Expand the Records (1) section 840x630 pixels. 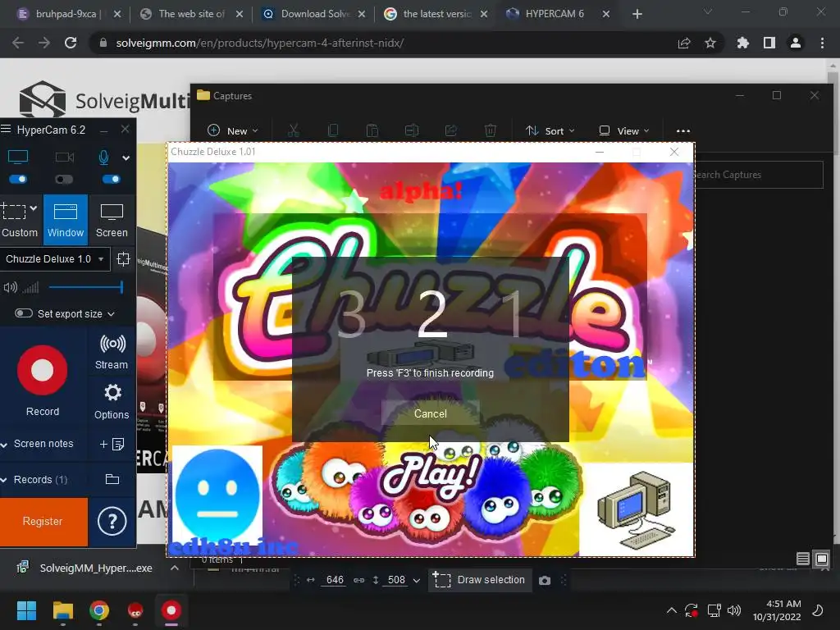pyautogui.click(x=34, y=479)
